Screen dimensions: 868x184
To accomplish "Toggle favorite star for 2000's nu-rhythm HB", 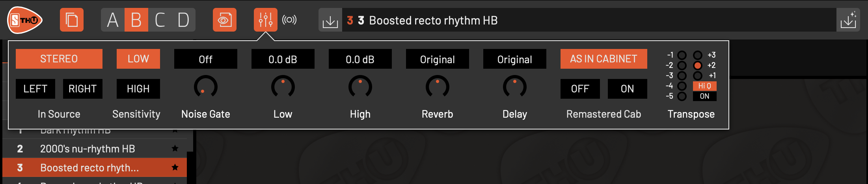I will click(175, 148).
